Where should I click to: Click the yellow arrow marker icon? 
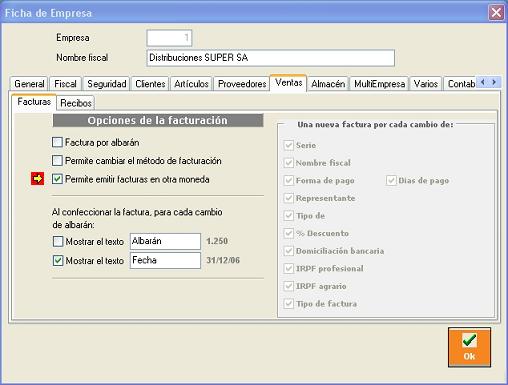pos(38,179)
